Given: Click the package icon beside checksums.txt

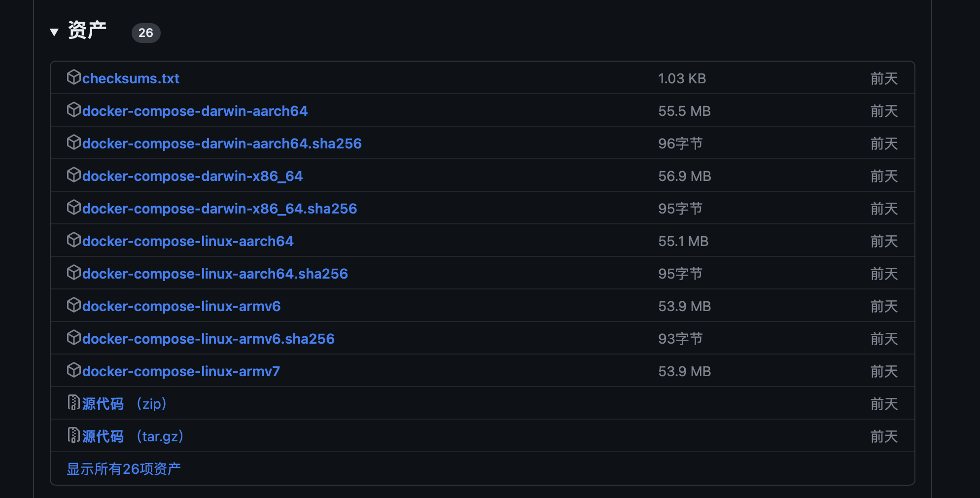Looking at the screenshot, I should pyautogui.click(x=73, y=77).
